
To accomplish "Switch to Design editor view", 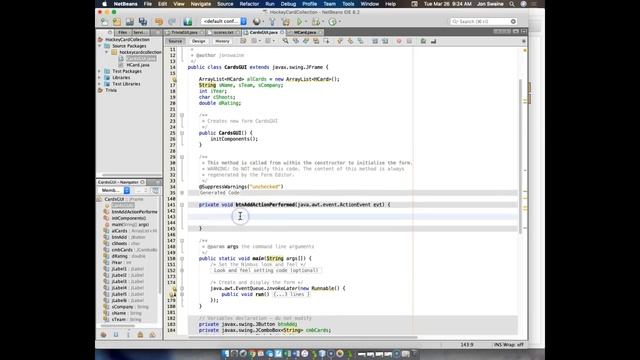I will click(x=198, y=41).
